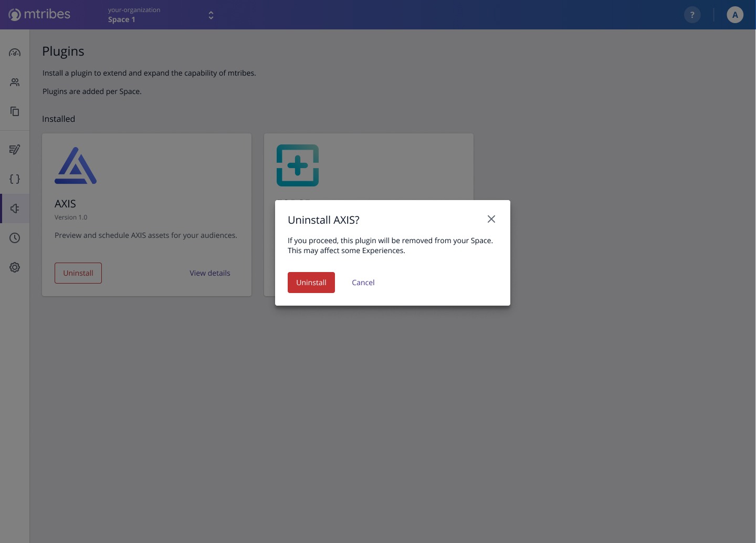Open the help question mark icon
This screenshot has height=543, width=756.
coord(692,15)
